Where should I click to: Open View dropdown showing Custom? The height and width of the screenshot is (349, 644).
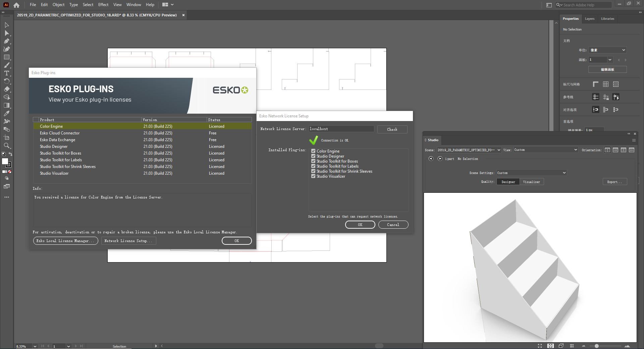pos(546,150)
